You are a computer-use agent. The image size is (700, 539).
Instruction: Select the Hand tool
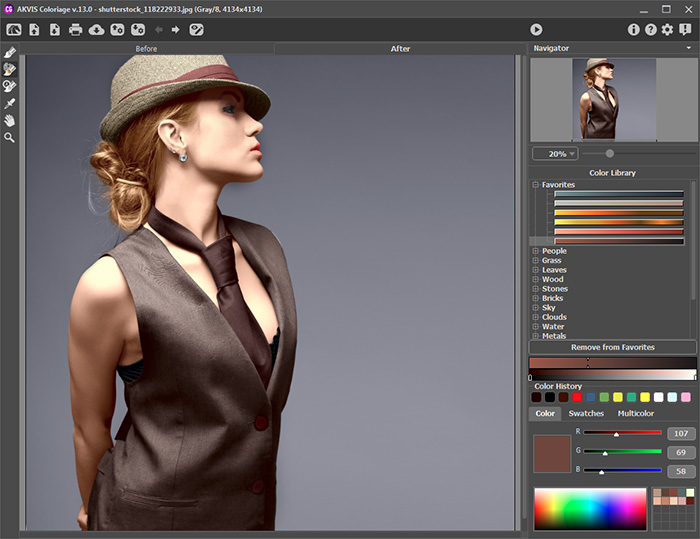10,120
